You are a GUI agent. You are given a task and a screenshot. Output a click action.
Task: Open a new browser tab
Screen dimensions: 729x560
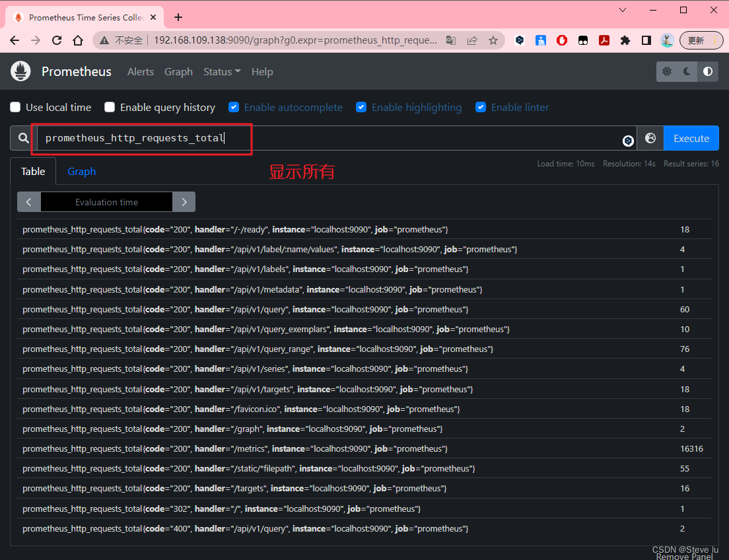click(x=178, y=17)
